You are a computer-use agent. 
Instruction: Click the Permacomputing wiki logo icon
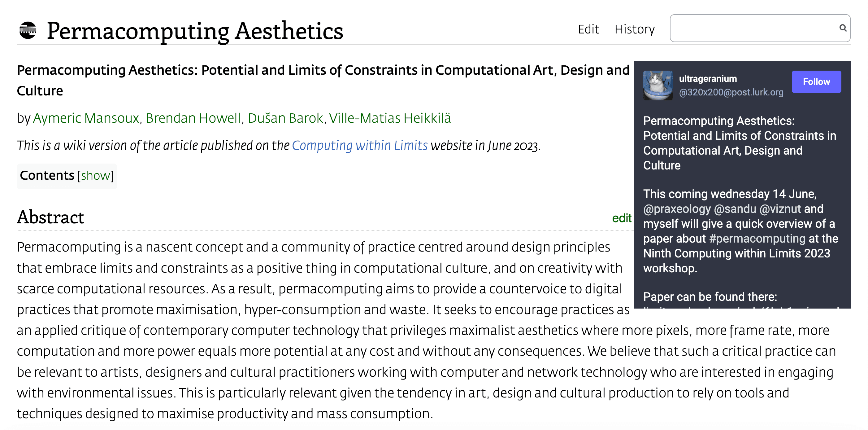pyautogui.click(x=28, y=30)
